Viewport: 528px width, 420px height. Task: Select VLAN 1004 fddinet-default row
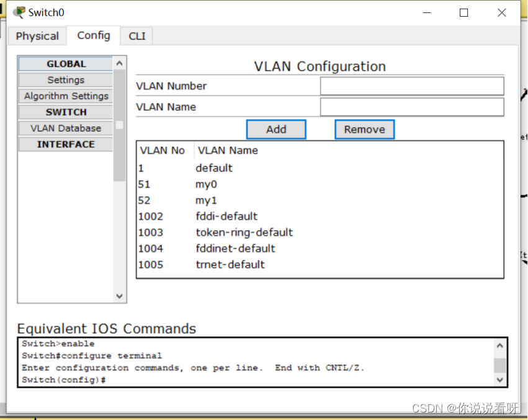tap(320, 249)
